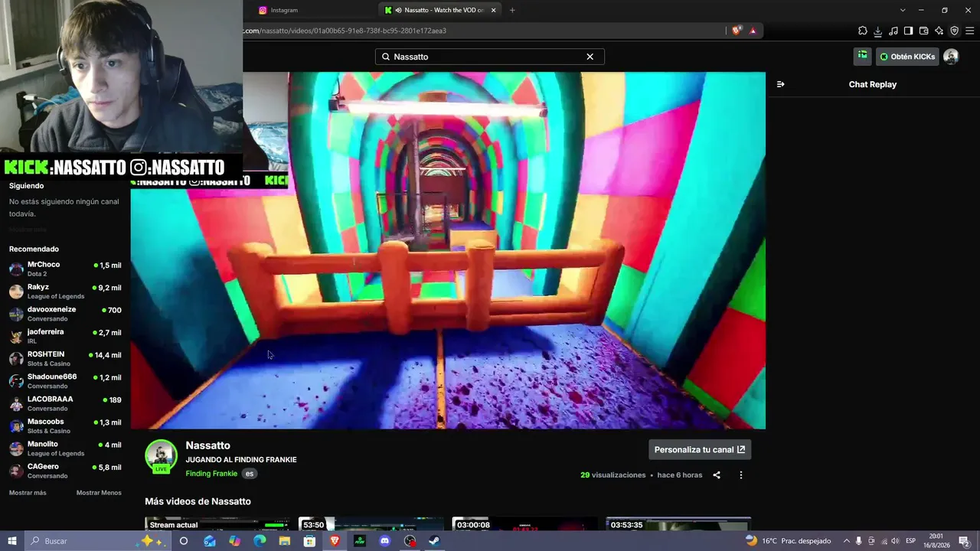Open the green Kick drops store icon
980x551 pixels.
tap(863, 56)
